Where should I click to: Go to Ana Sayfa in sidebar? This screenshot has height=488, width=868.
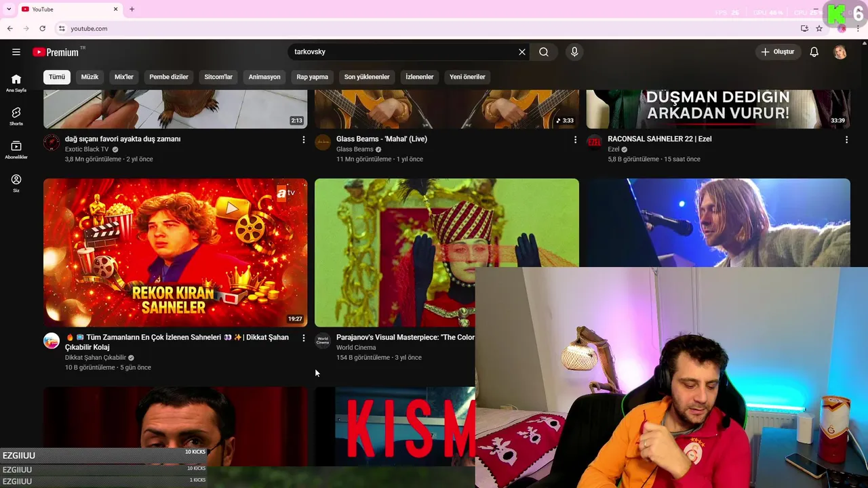(16, 83)
